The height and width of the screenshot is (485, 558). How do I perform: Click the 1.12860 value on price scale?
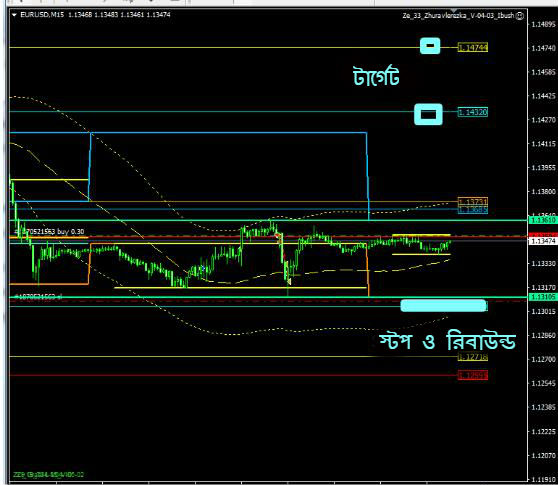543,336
